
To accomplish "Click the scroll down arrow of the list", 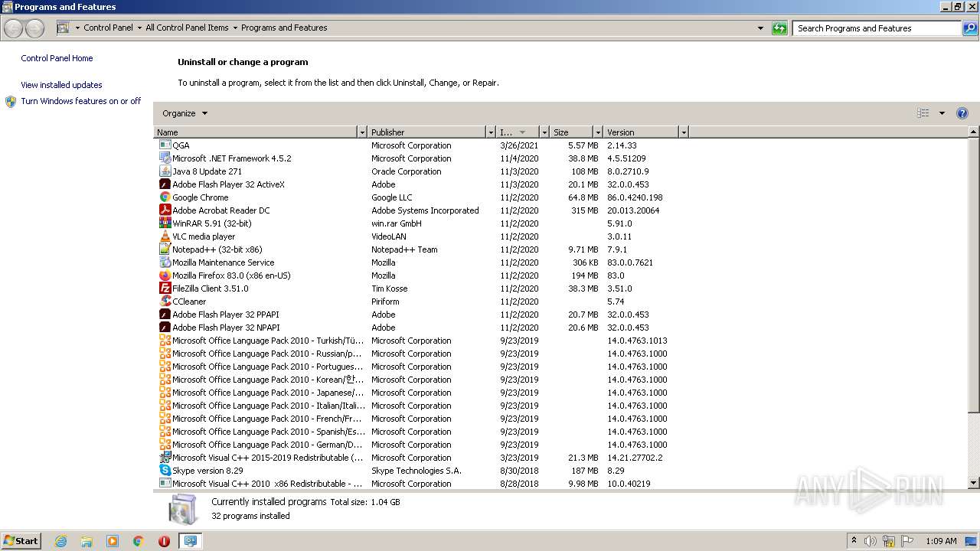I will pos(974,483).
